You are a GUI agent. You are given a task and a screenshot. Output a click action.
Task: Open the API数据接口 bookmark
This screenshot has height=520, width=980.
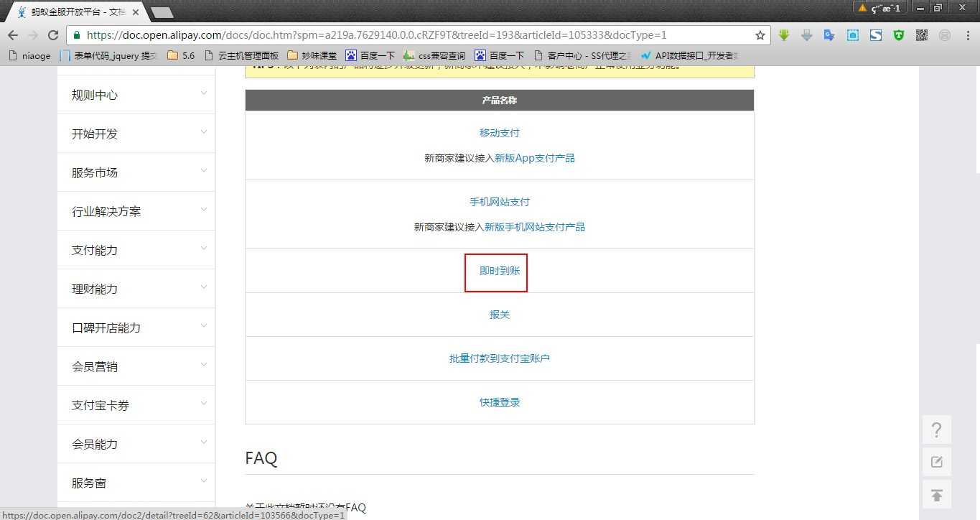[x=689, y=55]
